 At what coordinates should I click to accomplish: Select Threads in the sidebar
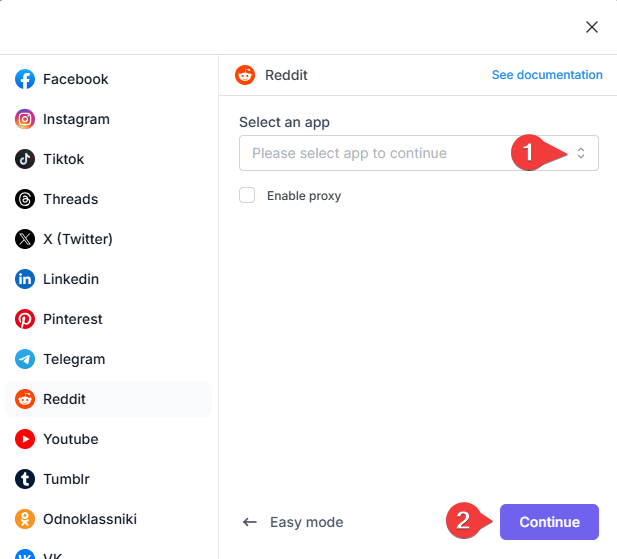point(108,199)
